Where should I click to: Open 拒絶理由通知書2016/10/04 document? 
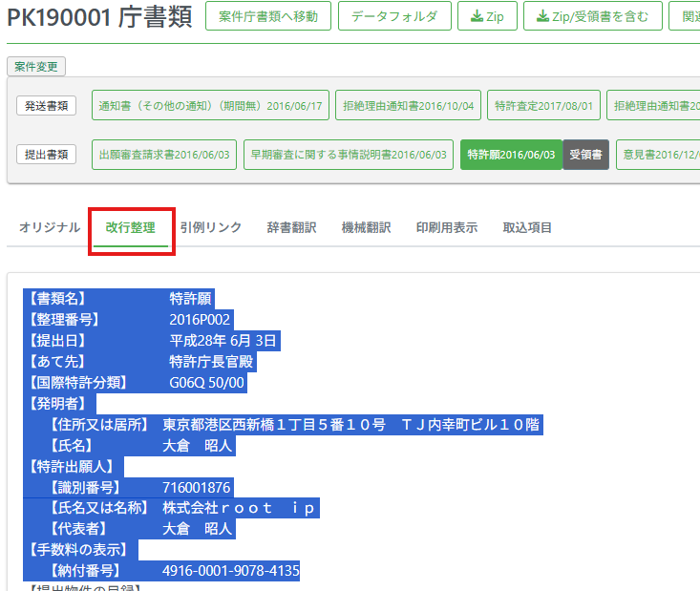click(409, 105)
